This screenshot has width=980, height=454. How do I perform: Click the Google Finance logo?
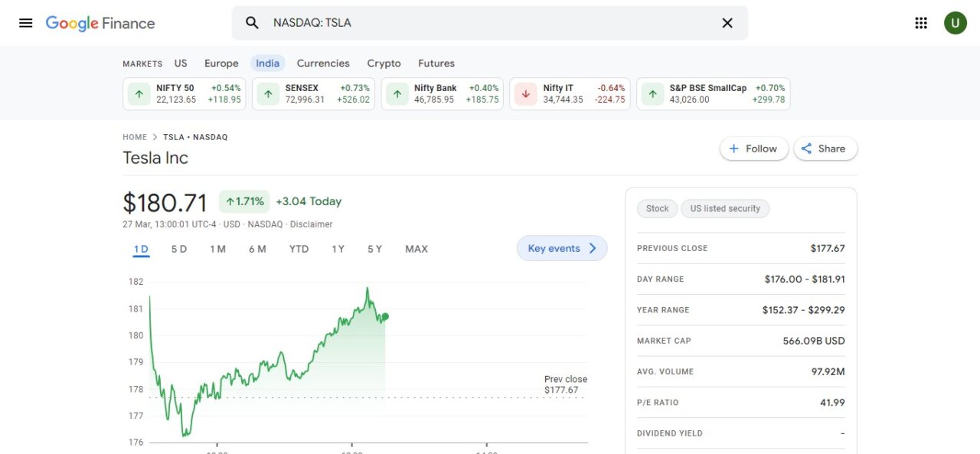[100, 23]
